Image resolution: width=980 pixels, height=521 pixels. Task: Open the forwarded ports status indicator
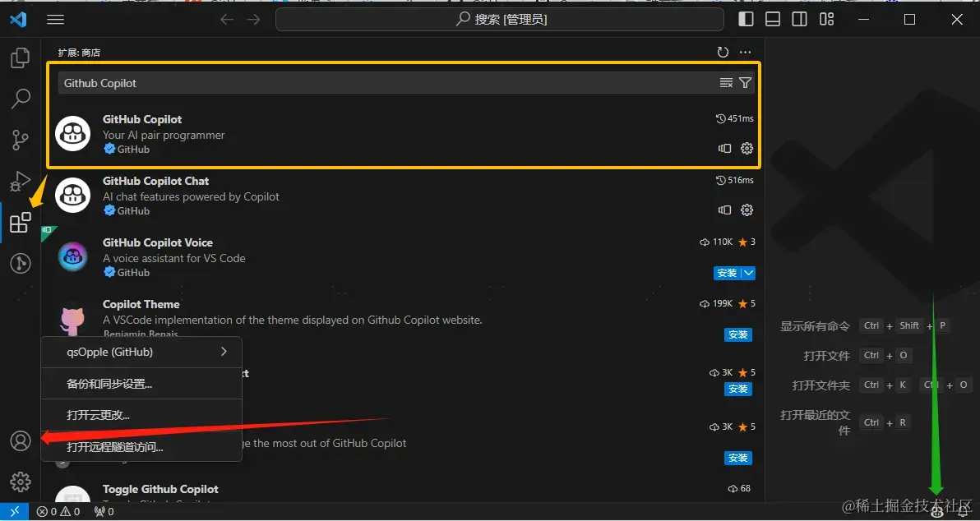(104, 512)
